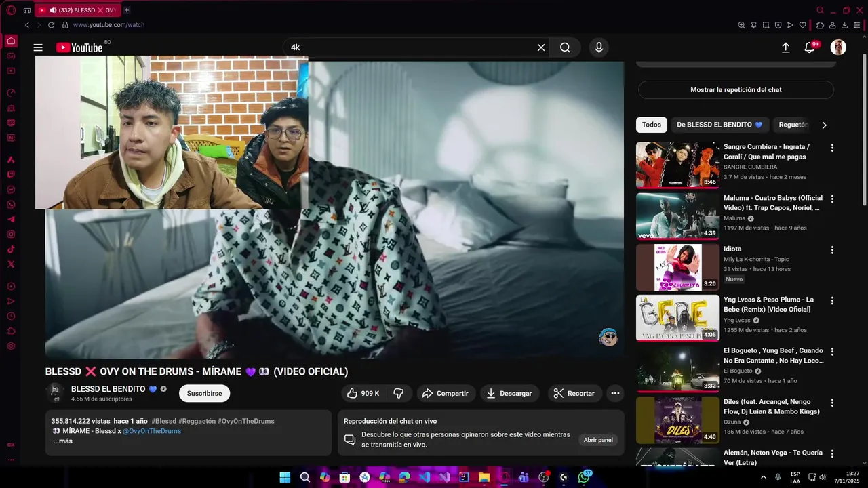Open the page zoom magnifier in the toolbar
Image resolution: width=868 pixels, height=488 pixels.
tap(741, 25)
